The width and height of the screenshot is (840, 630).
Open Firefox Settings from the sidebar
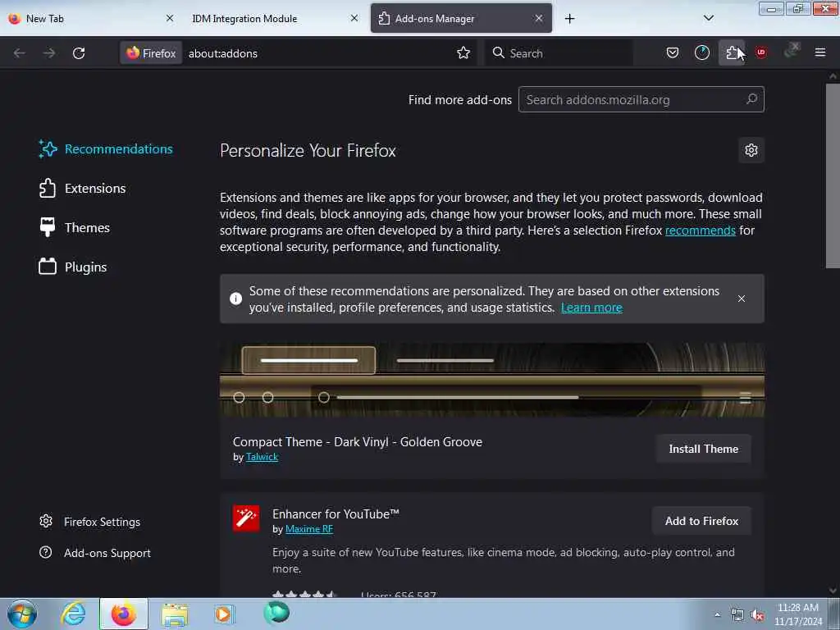90,522
